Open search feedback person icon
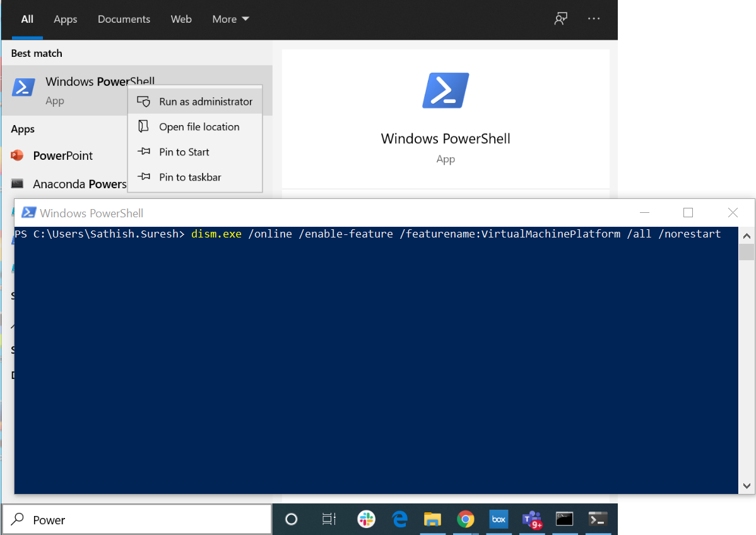The height and width of the screenshot is (535, 756). [560, 19]
